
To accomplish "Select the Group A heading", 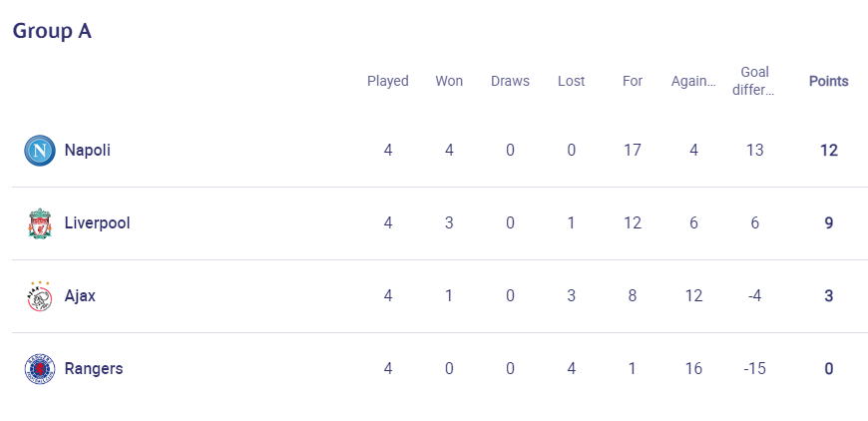I will click(x=52, y=31).
